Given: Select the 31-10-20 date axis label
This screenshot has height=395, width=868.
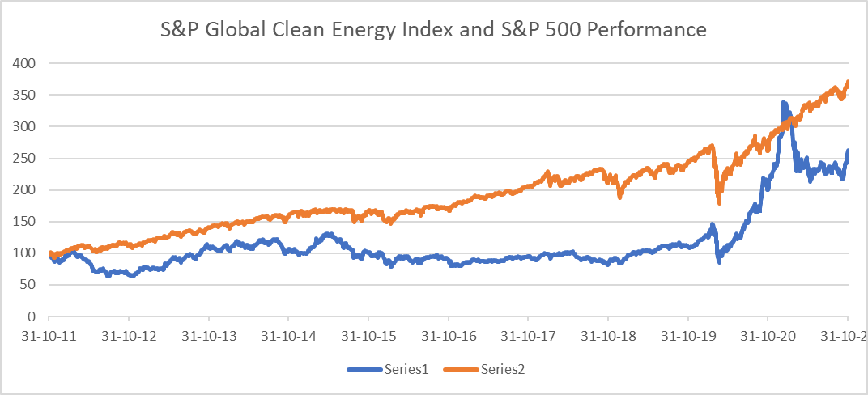Looking at the screenshot, I should coord(768,335).
